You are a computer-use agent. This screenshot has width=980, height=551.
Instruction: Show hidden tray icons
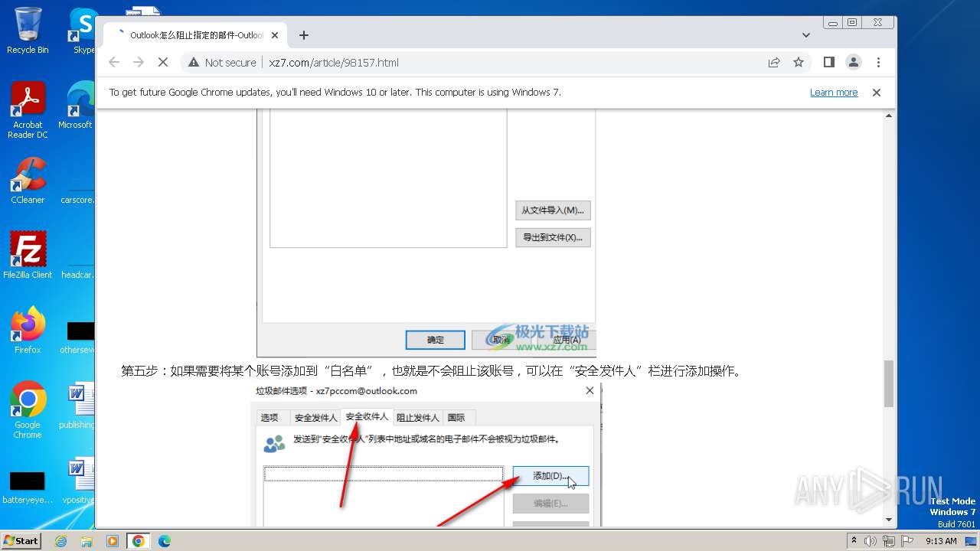point(854,541)
